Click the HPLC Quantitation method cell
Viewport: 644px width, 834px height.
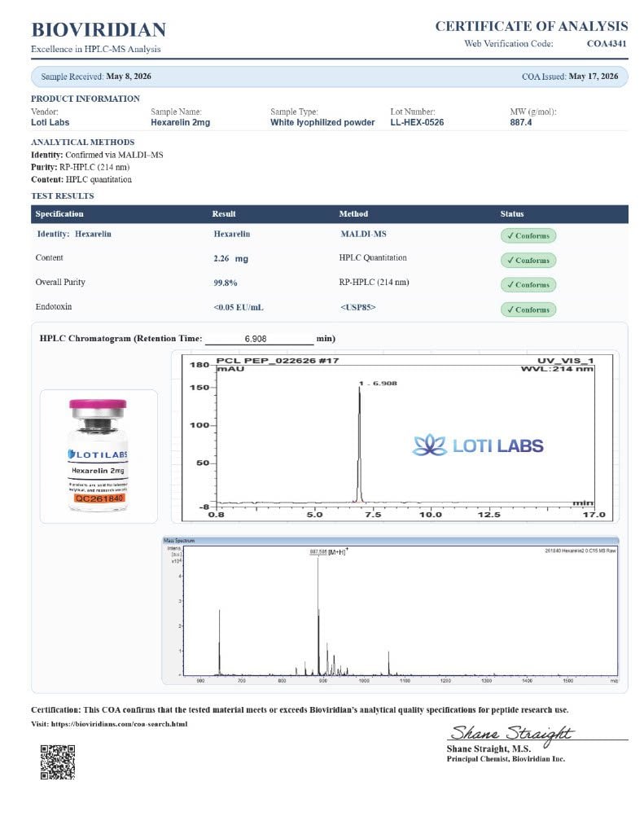pyautogui.click(x=373, y=257)
